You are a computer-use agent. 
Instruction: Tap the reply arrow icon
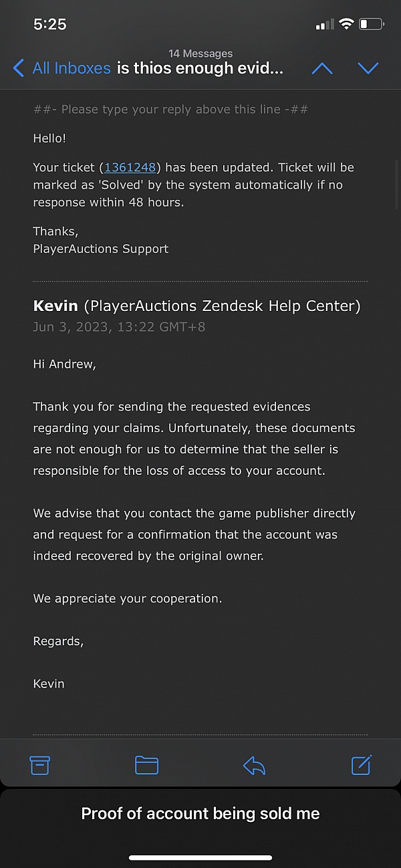pos(253,765)
